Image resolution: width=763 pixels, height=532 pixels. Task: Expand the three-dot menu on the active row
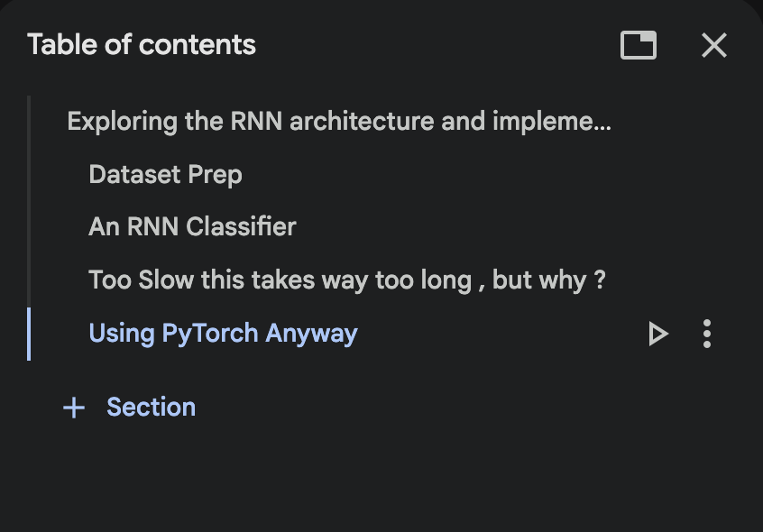click(707, 335)
